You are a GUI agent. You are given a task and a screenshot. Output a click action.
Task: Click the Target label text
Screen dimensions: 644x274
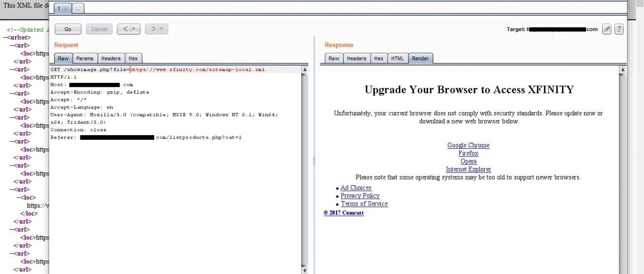(516, 29)
